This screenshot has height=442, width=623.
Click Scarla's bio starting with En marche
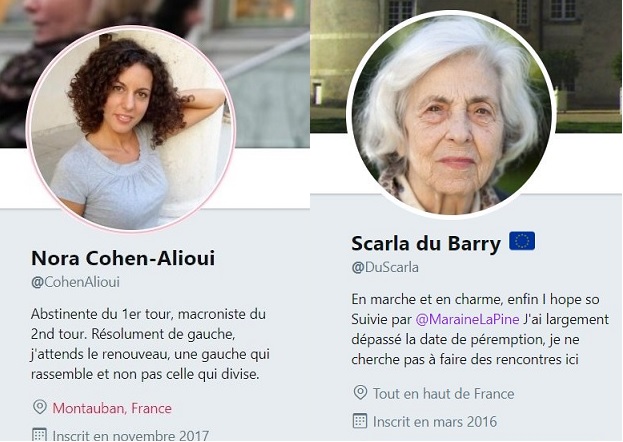[x=480, y=329]
